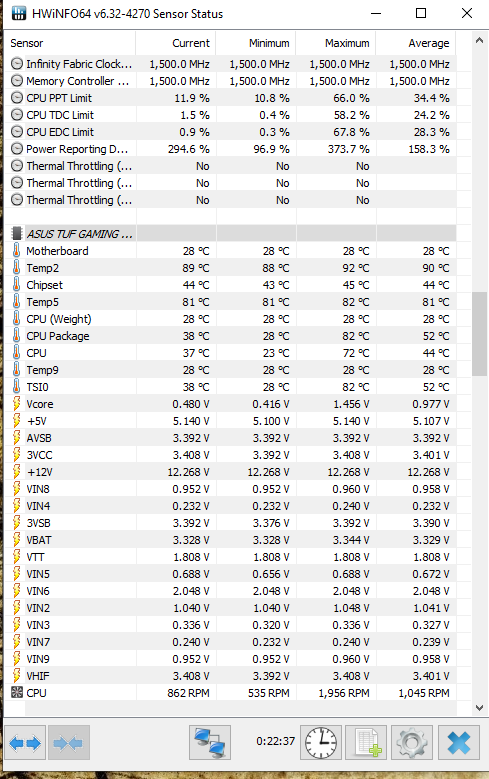Select the +12V voltage row

tap(230, 472)
